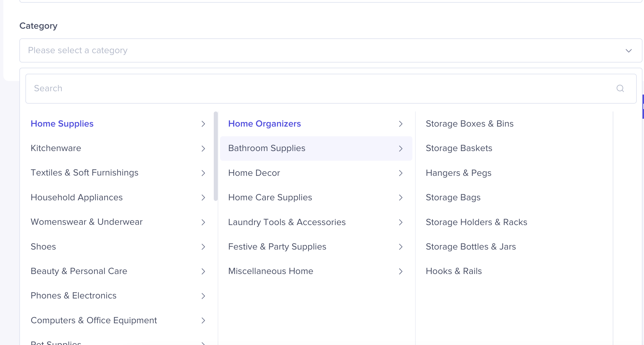Select Hooks & Rails option
The image size is (644, 345).
(x=454, y=271)
